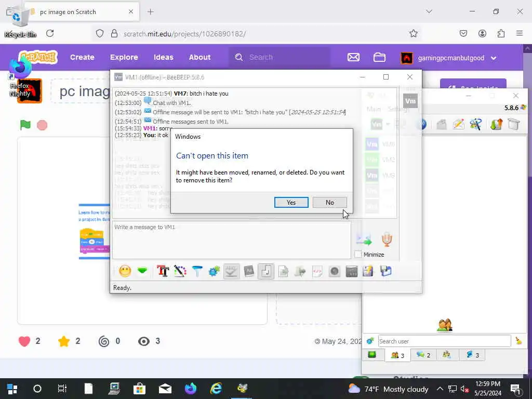Click the share box icon in BeeBEEP toolbar
Screen dimensions: 532x399
point(514,124)
